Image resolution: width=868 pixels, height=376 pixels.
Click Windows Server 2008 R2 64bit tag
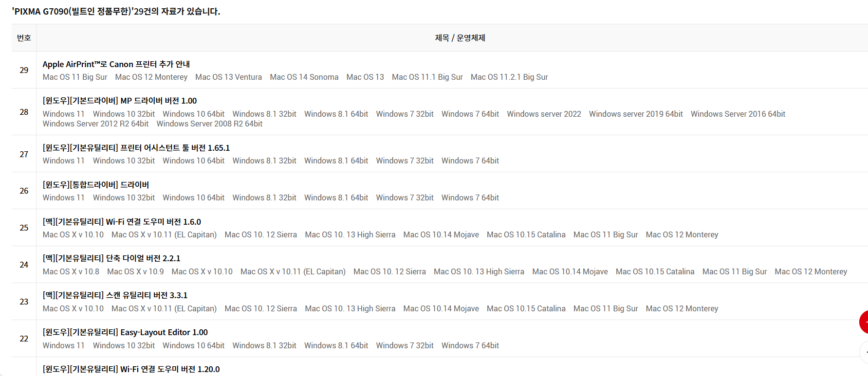pyautogui.click(x=209, y=124)
